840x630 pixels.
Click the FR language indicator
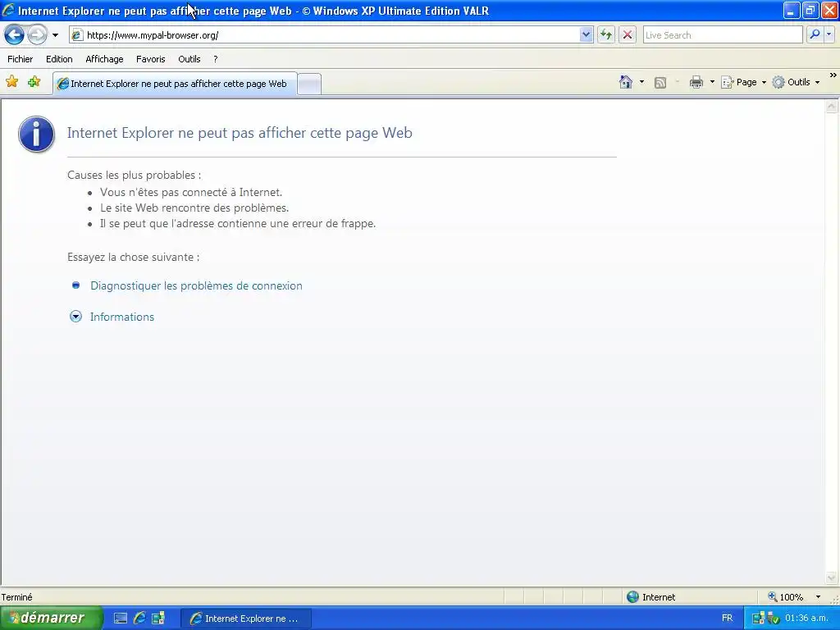[727, 619]
